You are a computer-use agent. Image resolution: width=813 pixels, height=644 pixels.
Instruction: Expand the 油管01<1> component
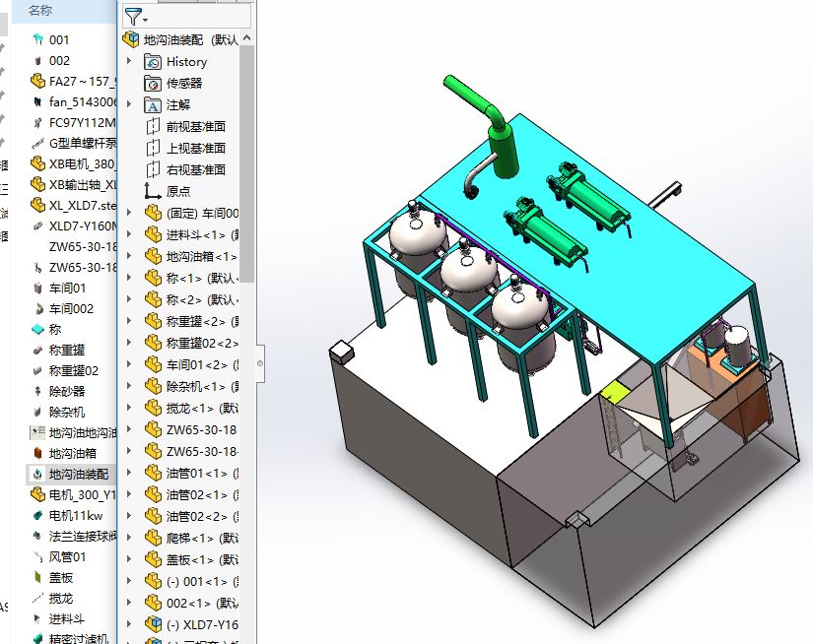tap(129, 473)
